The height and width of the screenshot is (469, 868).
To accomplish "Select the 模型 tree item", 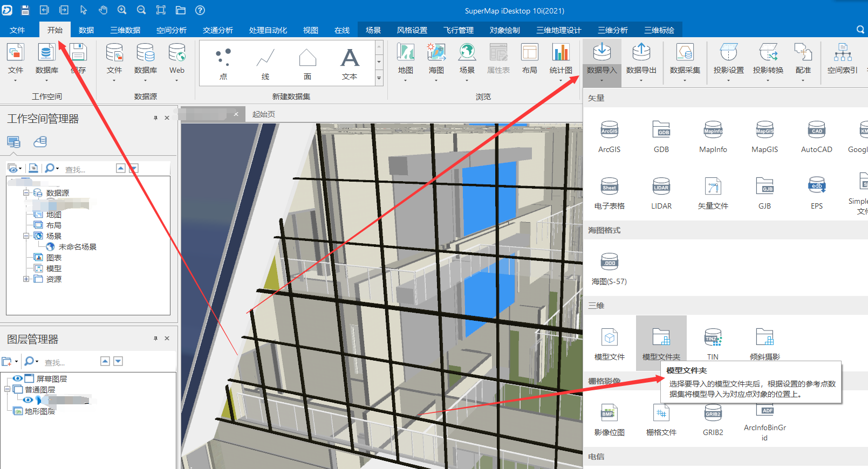I will (53, 268).
